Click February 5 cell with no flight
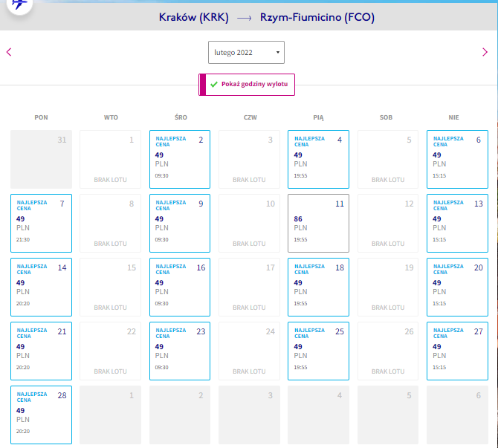Viewport: 498px width, 448px height. [388, 160]
